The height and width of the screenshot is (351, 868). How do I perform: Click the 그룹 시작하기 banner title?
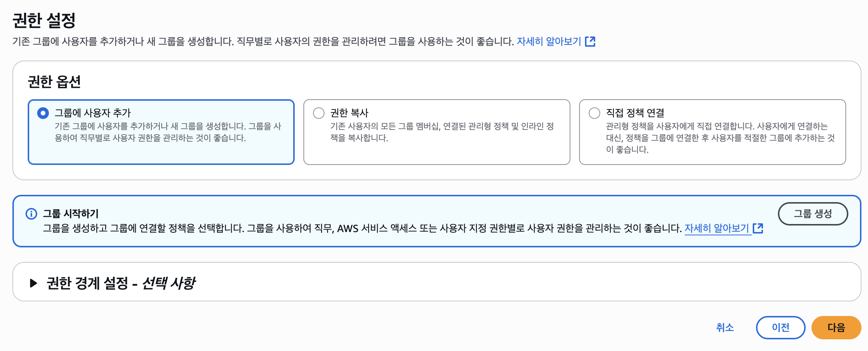(x=71, y=214)
